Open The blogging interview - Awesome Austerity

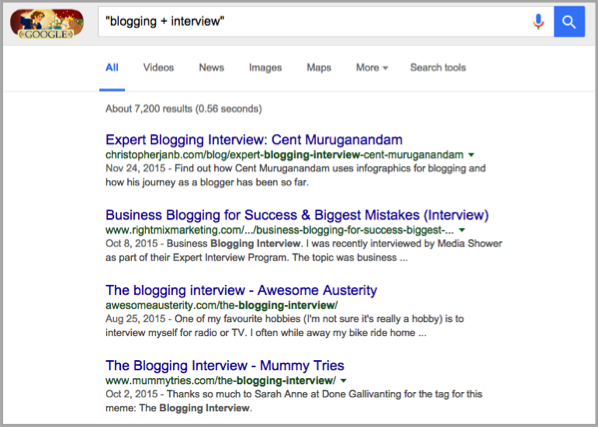click(241, 290)
